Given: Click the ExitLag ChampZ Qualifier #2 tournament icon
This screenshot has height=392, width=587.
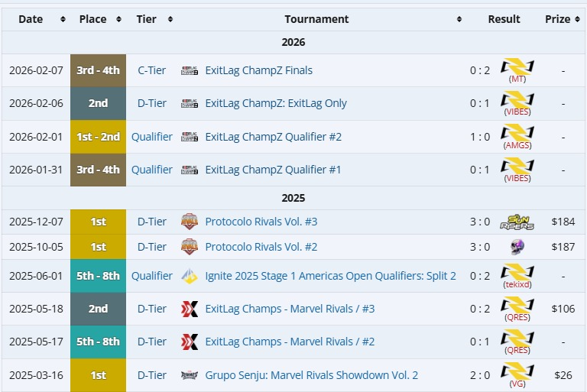Looking at the screenshot, I should point(190,137).
